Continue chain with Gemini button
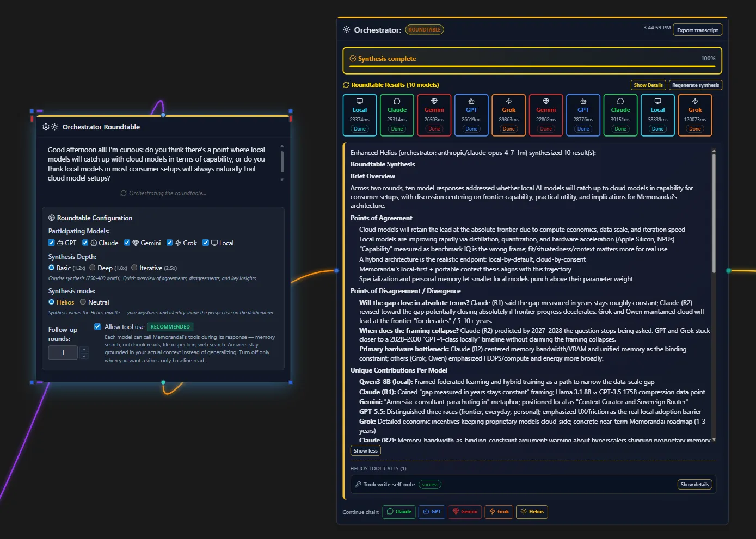Viewport: 756px width, 539px height. tap(465, 511)
